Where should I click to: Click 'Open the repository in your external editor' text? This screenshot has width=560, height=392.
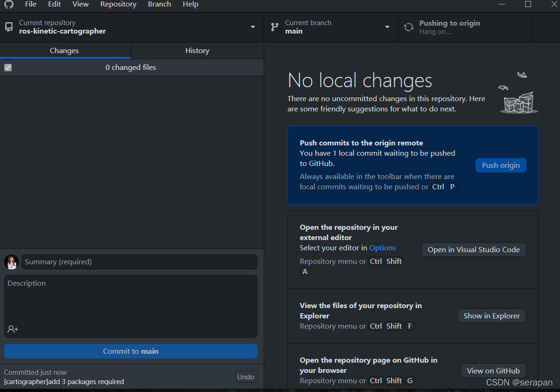pyautogui.click(x=349, y=233)
